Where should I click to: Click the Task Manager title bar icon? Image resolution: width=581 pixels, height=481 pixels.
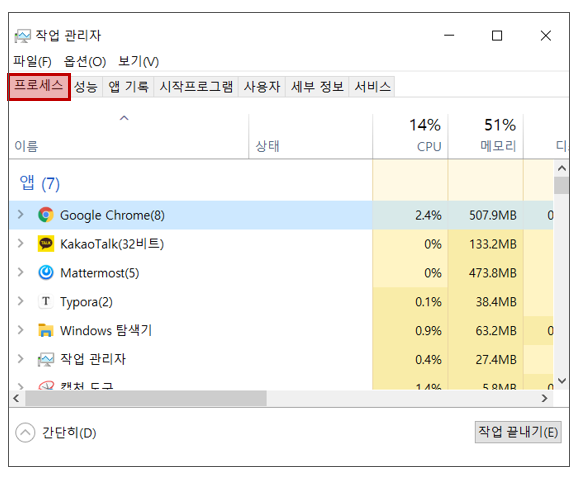coord(22,36)
